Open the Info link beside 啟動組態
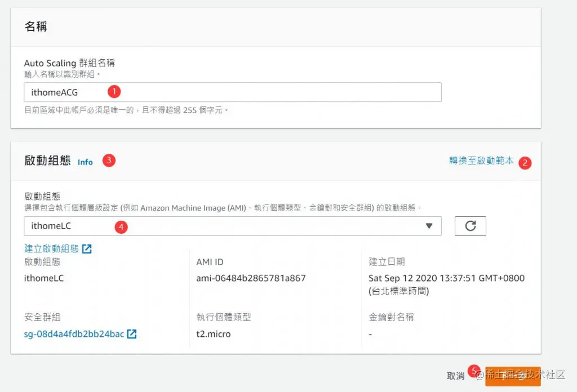577x392 pixels. [x=85, y=162]
